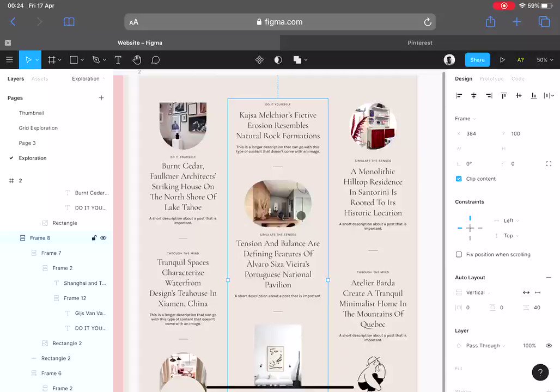Viewport: 560px width, 392px height.
Task: Select the Hand tool
Action: click(x=137, y=60)
